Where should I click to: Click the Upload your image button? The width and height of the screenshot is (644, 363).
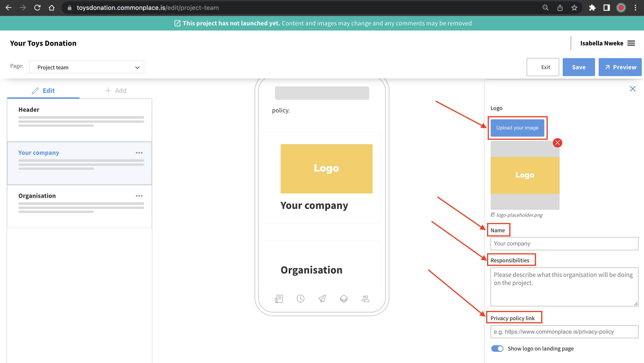click(517, 128)
